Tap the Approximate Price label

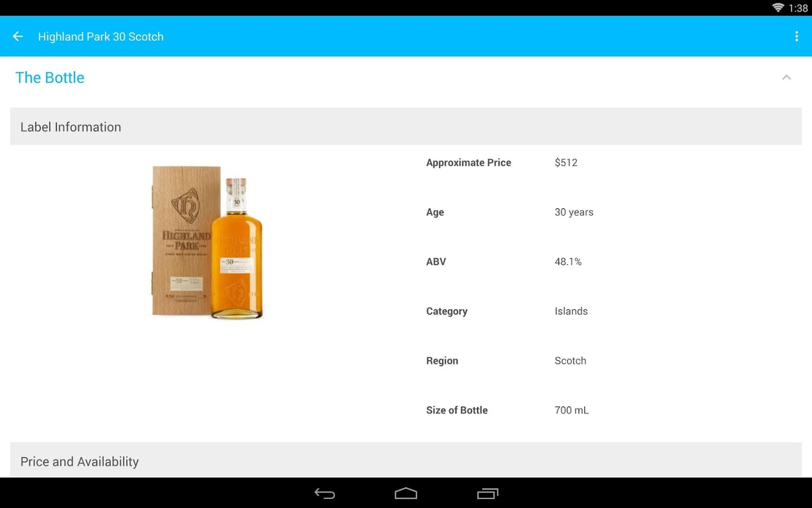coord(469,163)
